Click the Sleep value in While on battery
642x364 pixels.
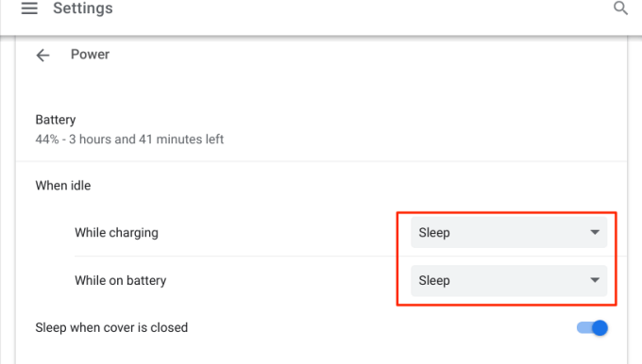tap(434, 281)
